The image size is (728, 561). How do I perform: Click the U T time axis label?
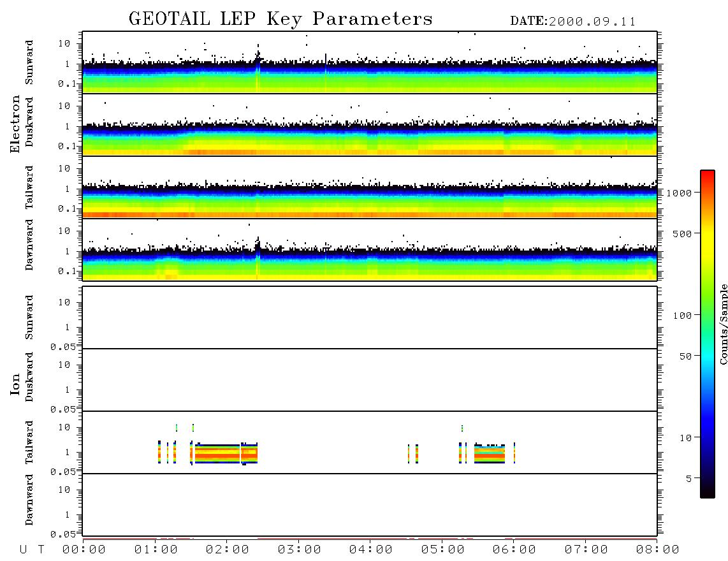coord(32,550)
